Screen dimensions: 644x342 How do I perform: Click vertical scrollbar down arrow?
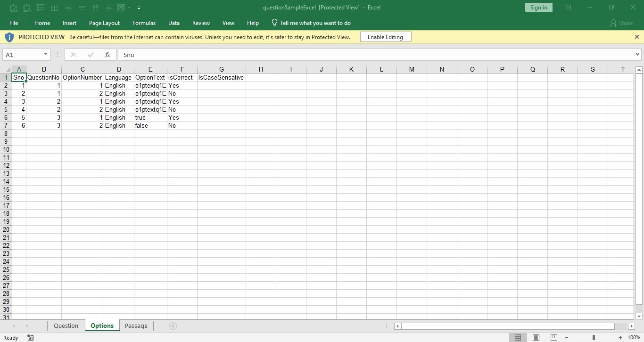point(639,317)
